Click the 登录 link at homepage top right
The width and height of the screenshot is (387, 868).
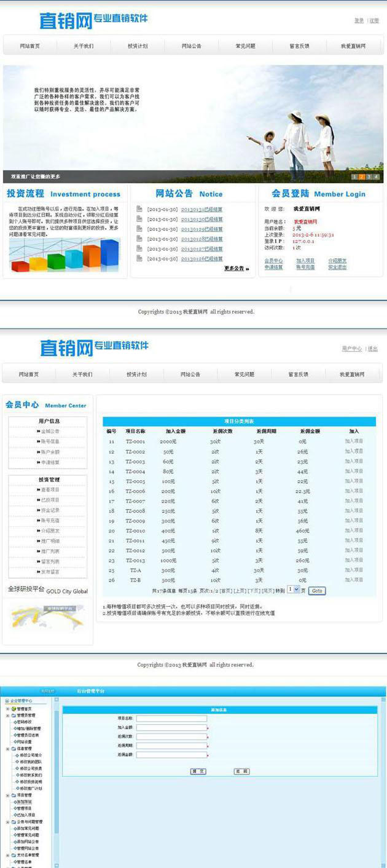coord(359,20)
